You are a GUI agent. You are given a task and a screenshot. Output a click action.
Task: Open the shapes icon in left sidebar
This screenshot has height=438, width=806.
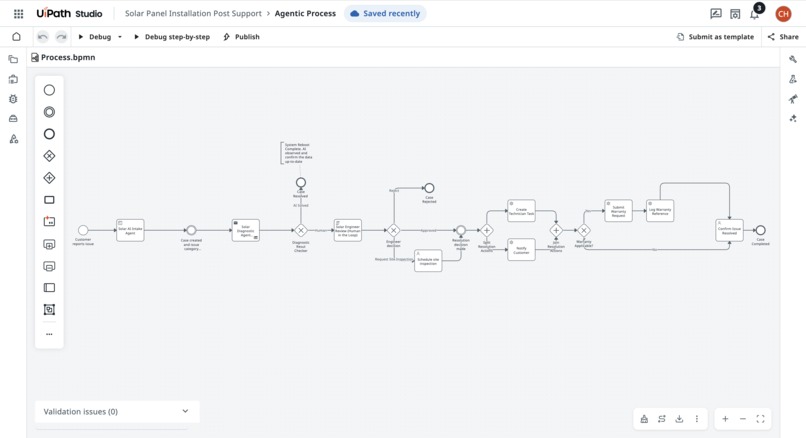pyautogui.click(x=13, y=139)
